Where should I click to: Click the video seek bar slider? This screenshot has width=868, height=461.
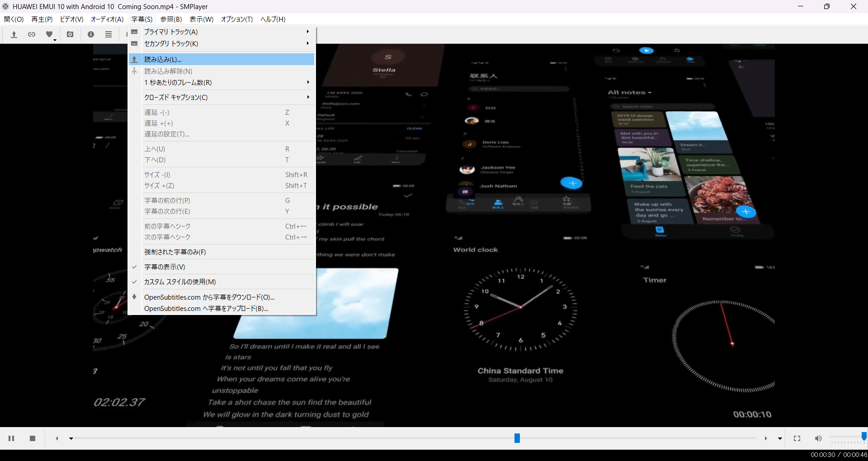[517, 438]
